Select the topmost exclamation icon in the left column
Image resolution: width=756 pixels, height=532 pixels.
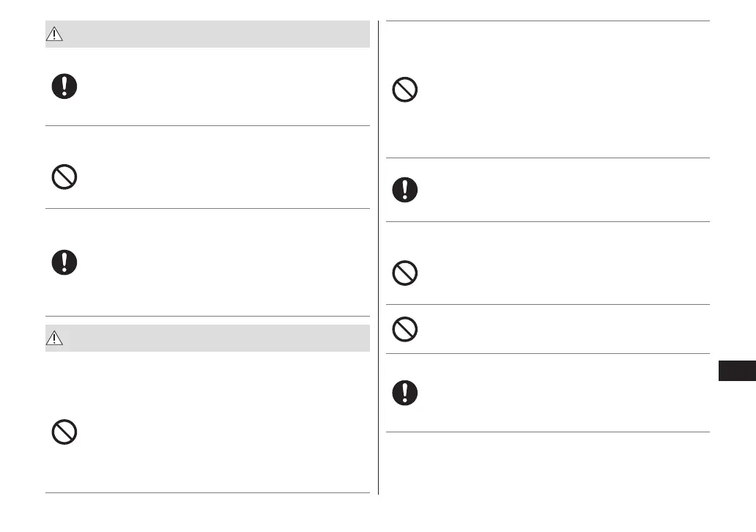(x=64, y=86)
